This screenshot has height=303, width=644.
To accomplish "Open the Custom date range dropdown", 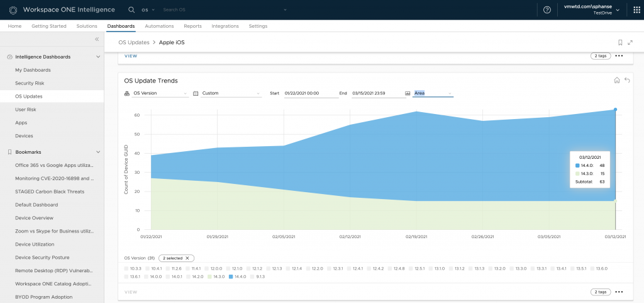I will [230, 93].
